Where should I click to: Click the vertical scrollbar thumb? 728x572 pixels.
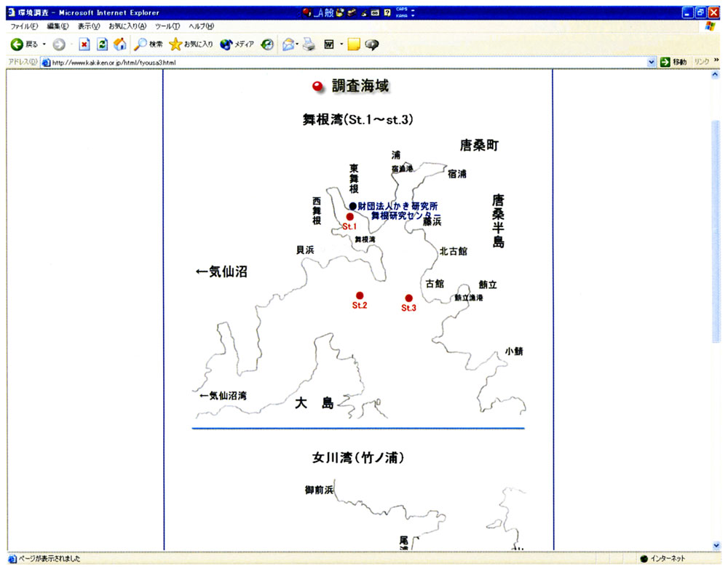click(716, 231)
